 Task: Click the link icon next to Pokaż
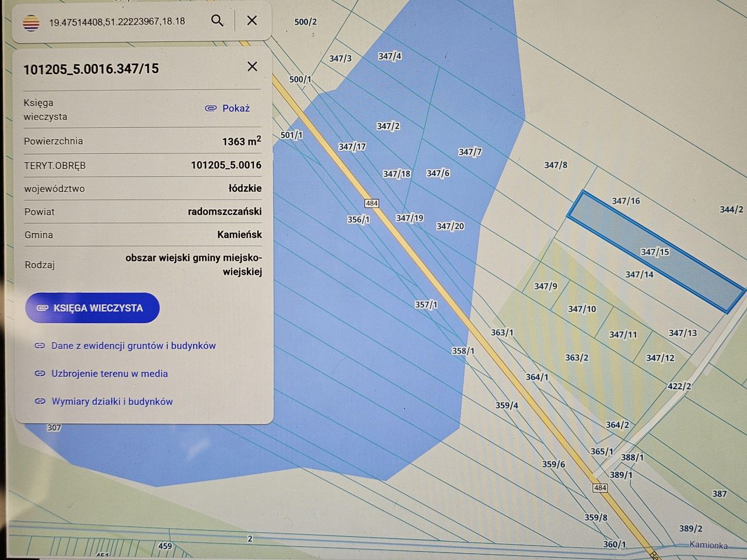click(x=211, y=108)
